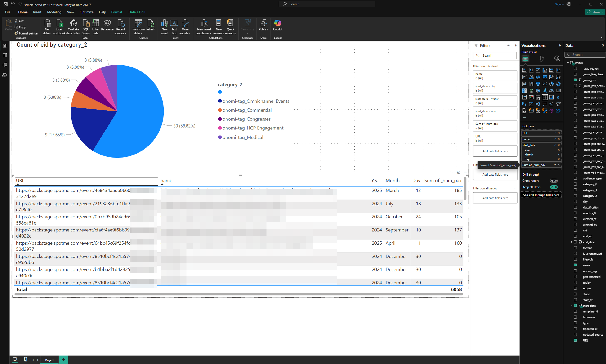The height and width of the screenshot is (364, 606).
Task: Pick the Scatter chart visualization
Action: [545, 84]
